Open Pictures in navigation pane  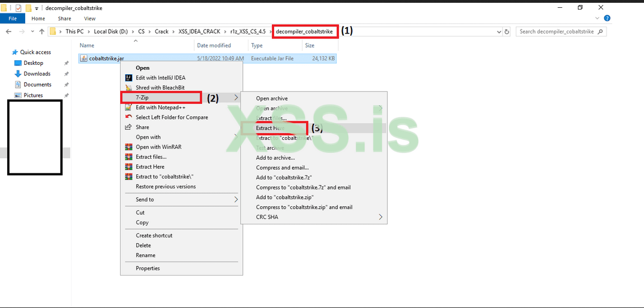click(33, 95)
